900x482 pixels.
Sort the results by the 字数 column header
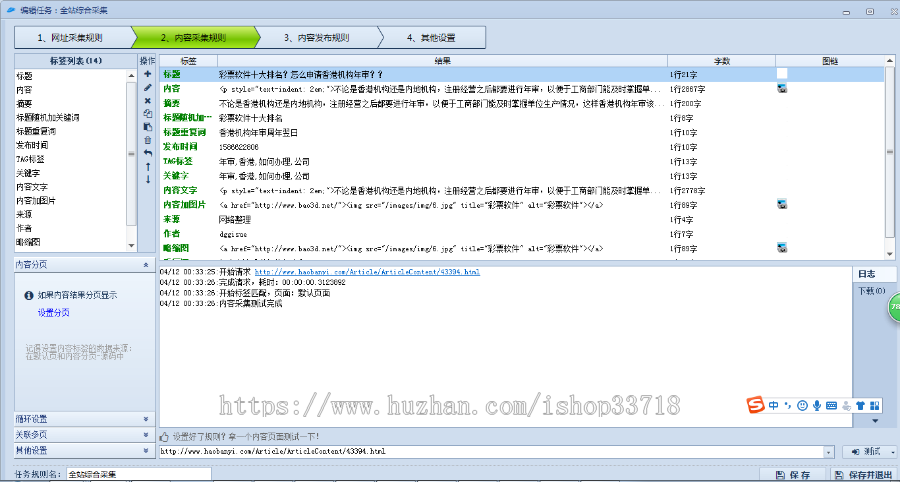(x=721, y=61)
